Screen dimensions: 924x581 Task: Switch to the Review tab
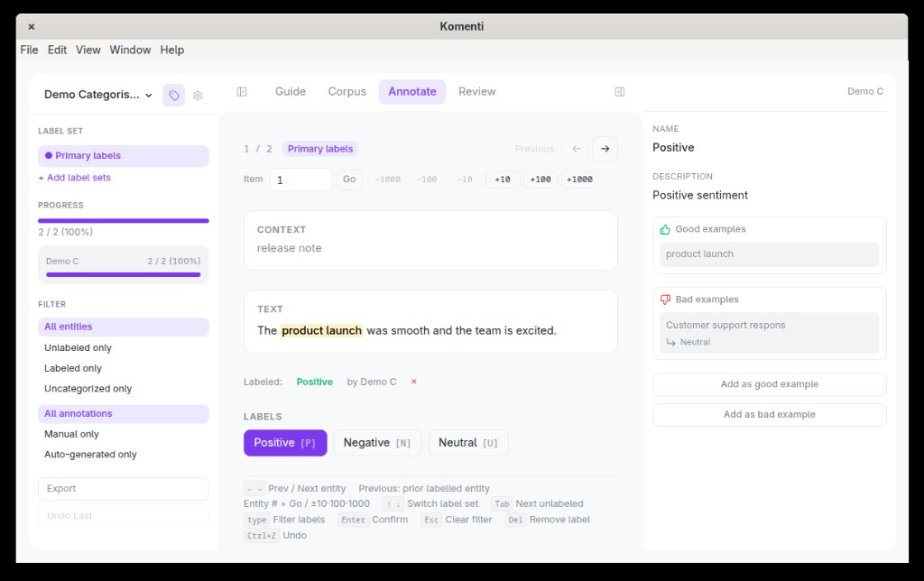[477, 92]
